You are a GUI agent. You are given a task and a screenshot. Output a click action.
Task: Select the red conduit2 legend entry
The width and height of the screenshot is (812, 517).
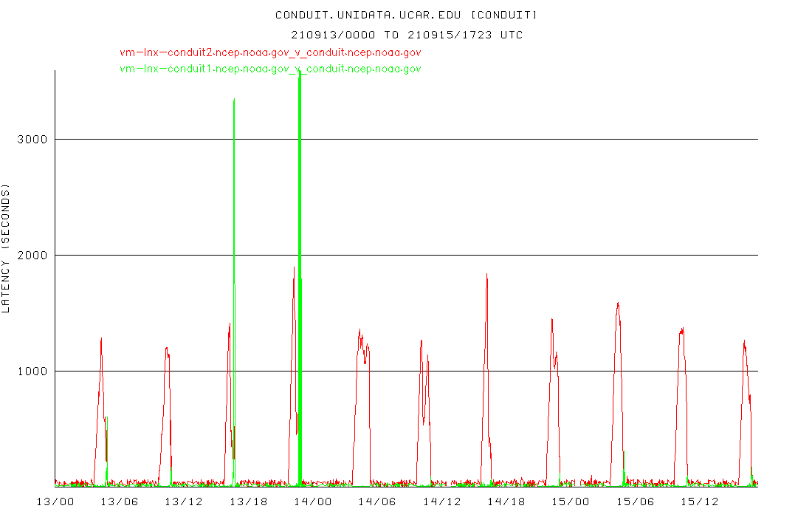[x=270, y=52]
